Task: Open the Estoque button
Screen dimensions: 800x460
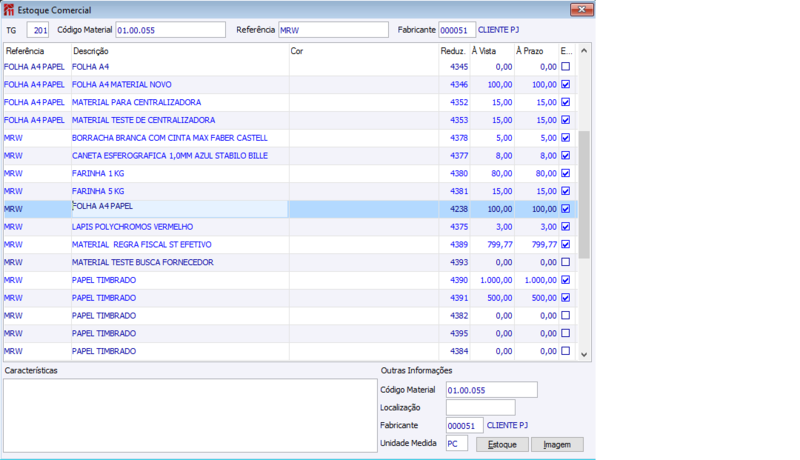Action: [x=502, y=444]
